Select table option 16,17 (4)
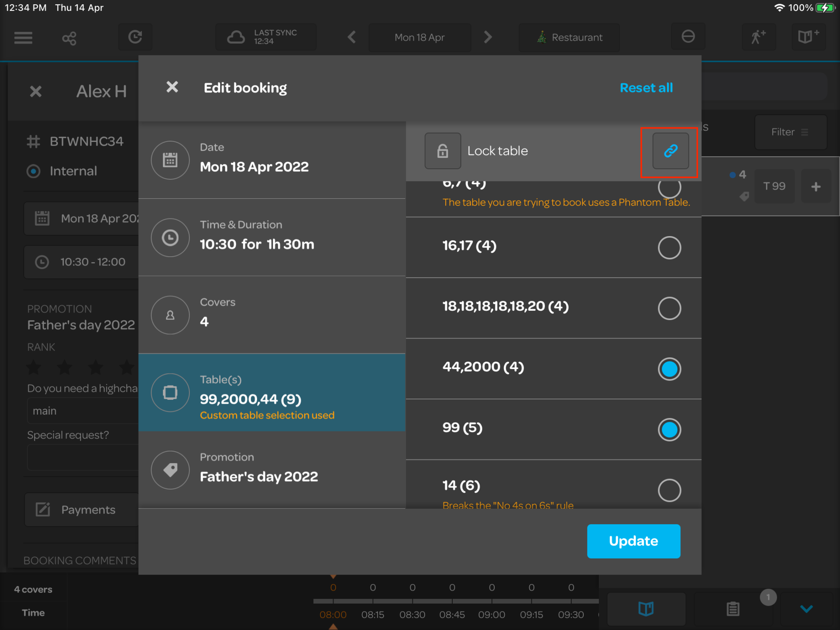The width and height of the screenshot is (840, 630). 669,247
